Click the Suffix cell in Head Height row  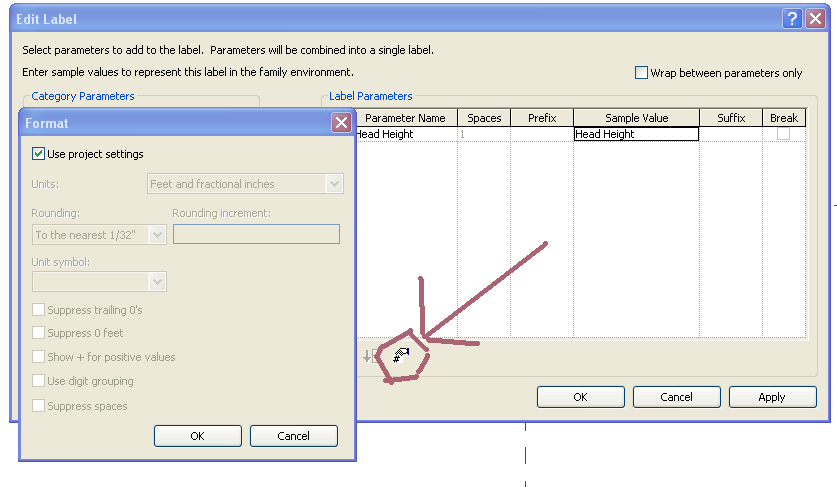[731, 134]
